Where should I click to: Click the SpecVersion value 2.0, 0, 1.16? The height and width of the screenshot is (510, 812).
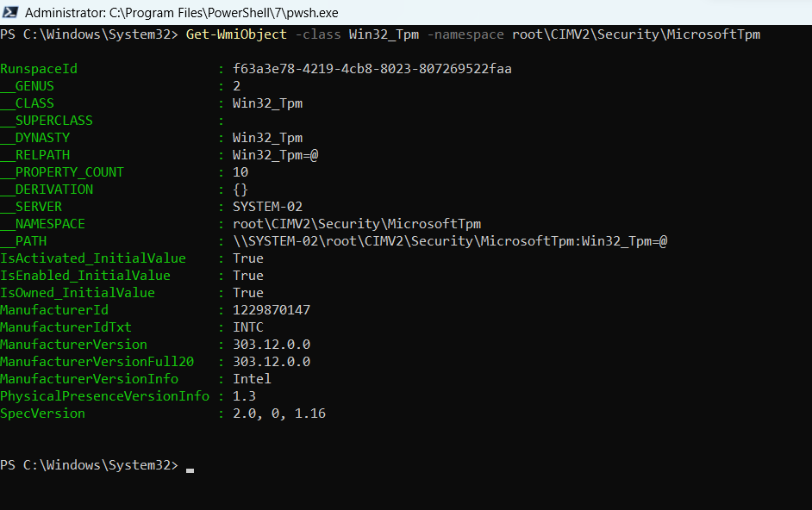tap(279, 414)
